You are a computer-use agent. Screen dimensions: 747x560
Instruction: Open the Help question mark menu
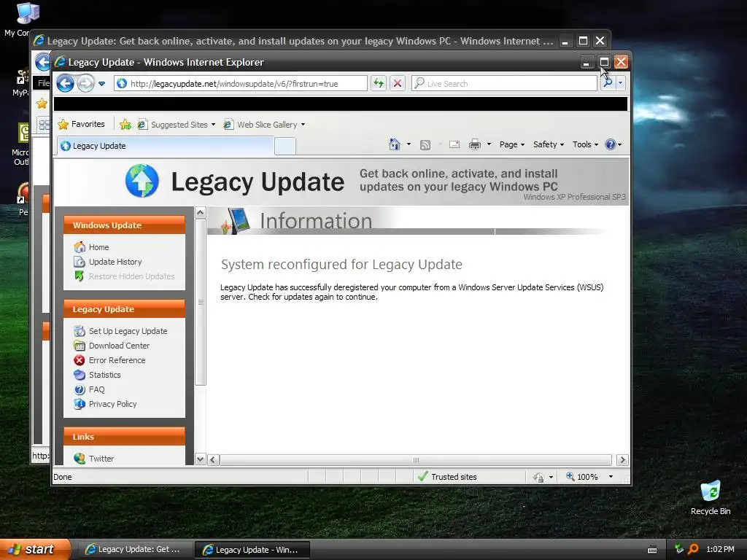(x=613, y=144)
